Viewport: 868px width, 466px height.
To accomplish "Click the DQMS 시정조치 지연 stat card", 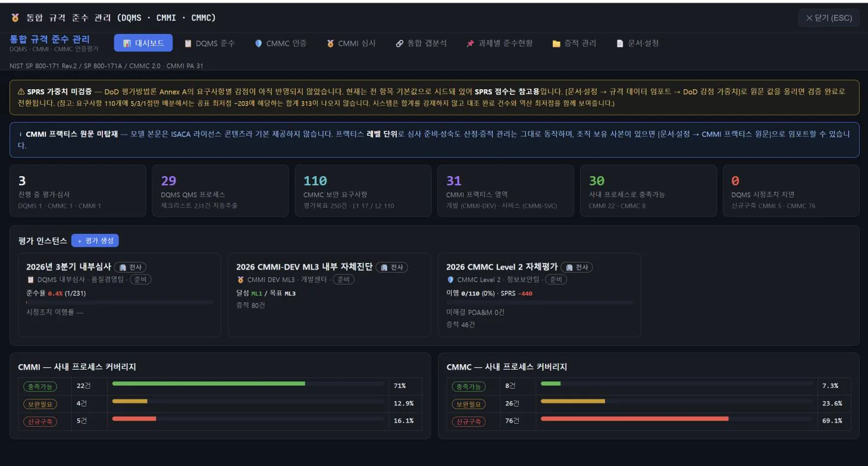I will tap(791, 191).
